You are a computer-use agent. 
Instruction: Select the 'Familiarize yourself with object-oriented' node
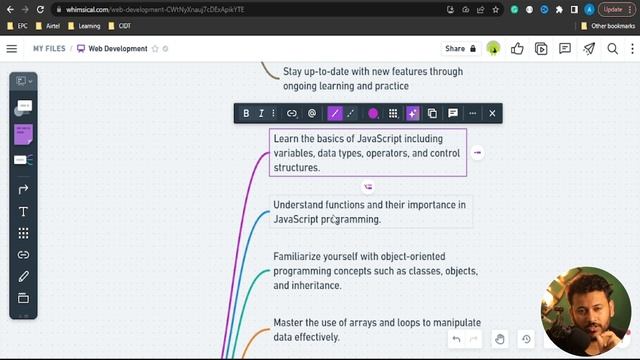pyautogui.click(x=375, y=271)
